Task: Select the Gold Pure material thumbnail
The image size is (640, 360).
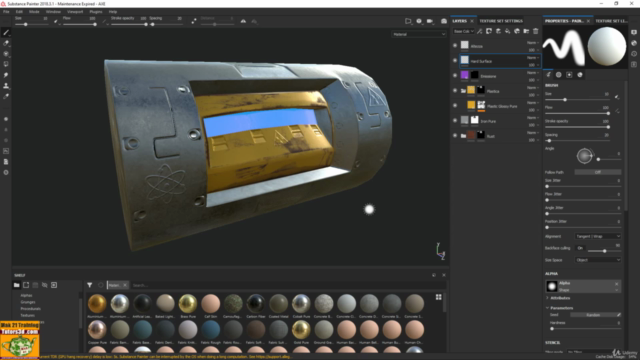Action: 301,331
